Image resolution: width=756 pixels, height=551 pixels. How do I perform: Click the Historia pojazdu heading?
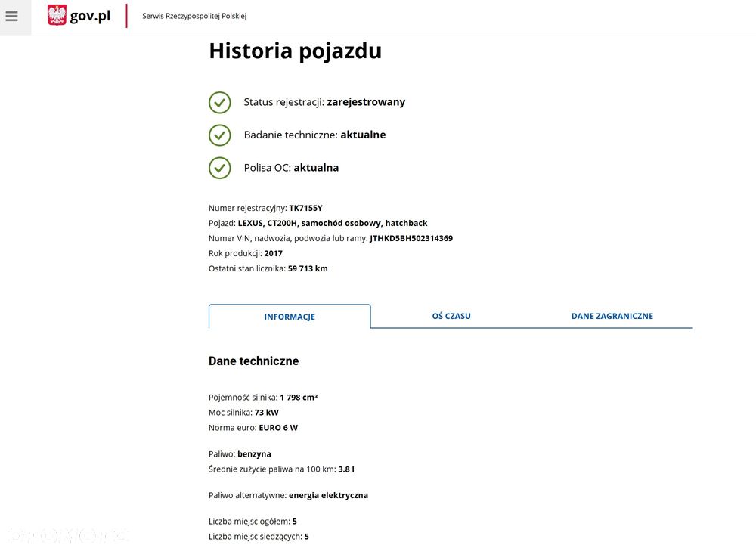coord(295,51)
